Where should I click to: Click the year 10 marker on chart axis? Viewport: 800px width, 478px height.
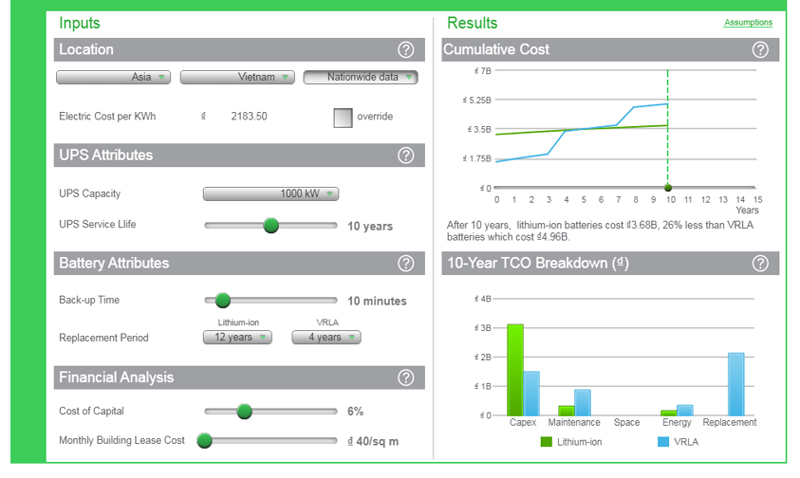(x=668, y=188)
